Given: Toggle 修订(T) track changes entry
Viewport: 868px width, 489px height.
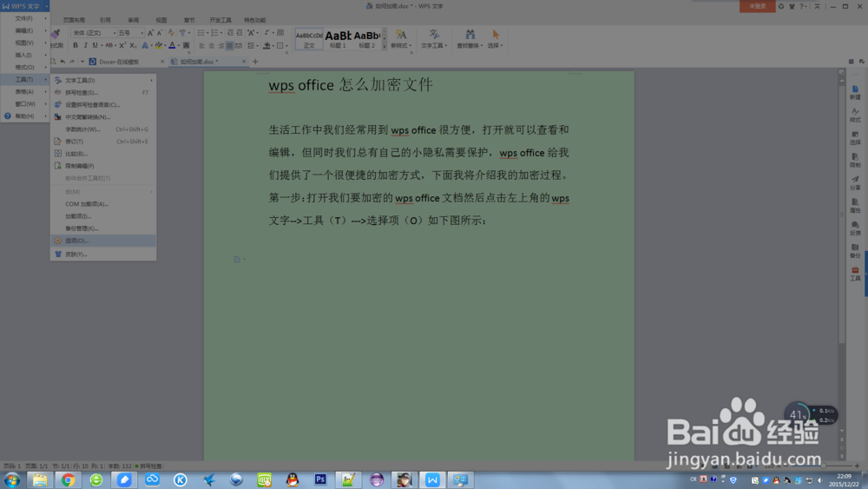Looking at the screenshot, I should click(103, 142).
